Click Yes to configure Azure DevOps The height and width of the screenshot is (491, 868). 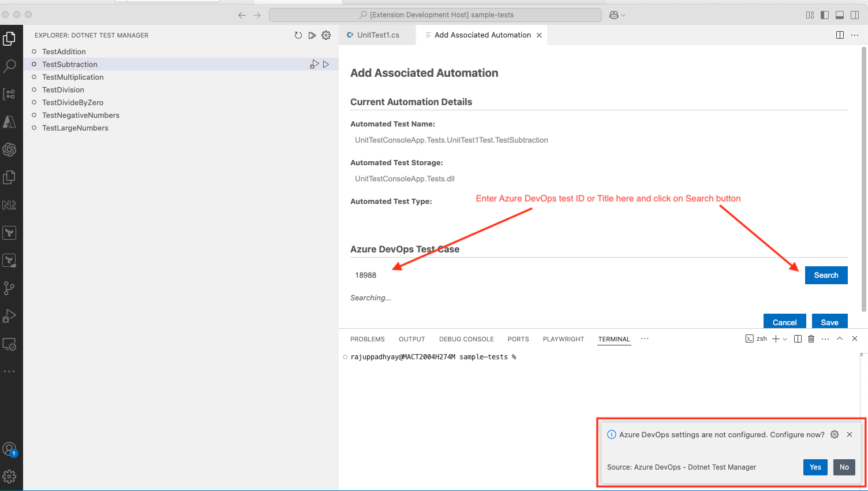pos(815,467)
